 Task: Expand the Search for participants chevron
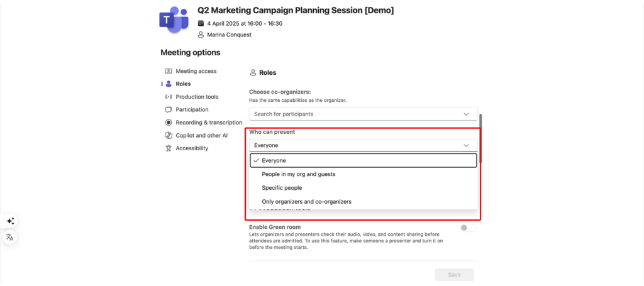tap(466, 114)
